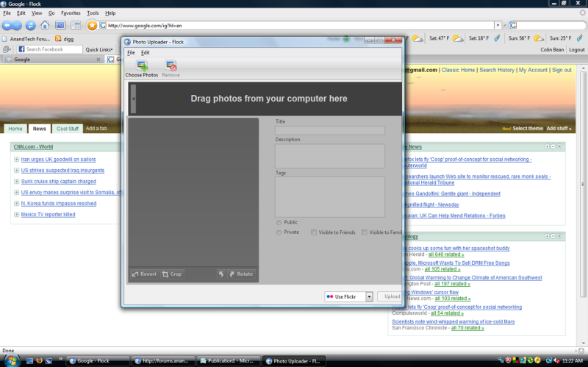The width and height of the screenshot is (588, 367).
Task: Select the Public radio button
Action: point(279,223)
